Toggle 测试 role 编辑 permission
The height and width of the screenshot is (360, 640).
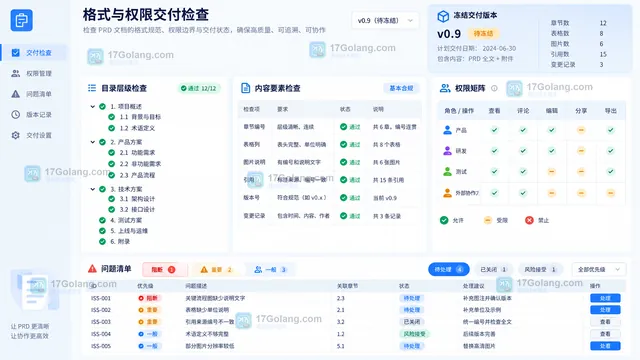point(551,171)
